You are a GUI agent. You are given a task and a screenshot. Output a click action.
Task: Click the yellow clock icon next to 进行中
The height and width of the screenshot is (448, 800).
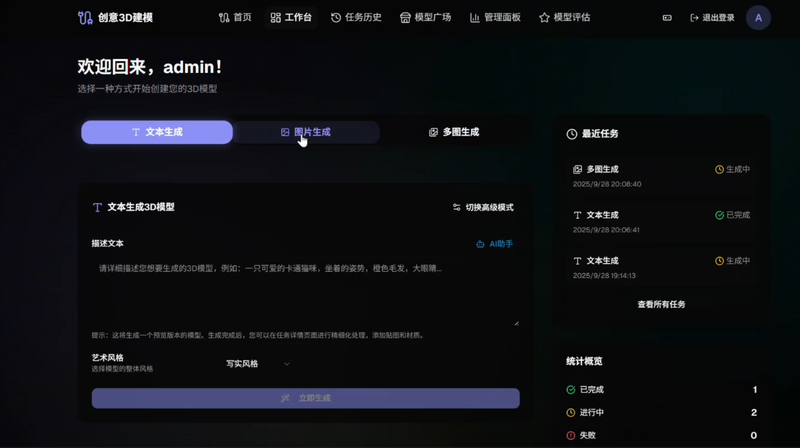point(571,412)
